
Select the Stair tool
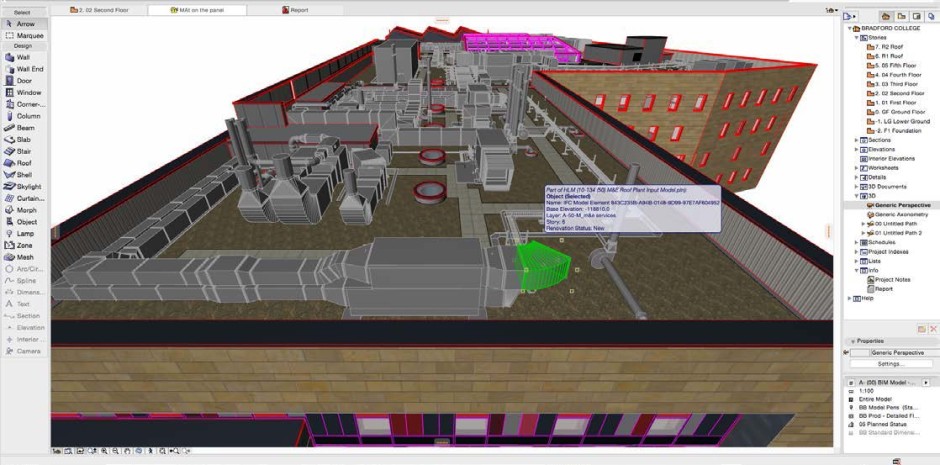point(24,151)
